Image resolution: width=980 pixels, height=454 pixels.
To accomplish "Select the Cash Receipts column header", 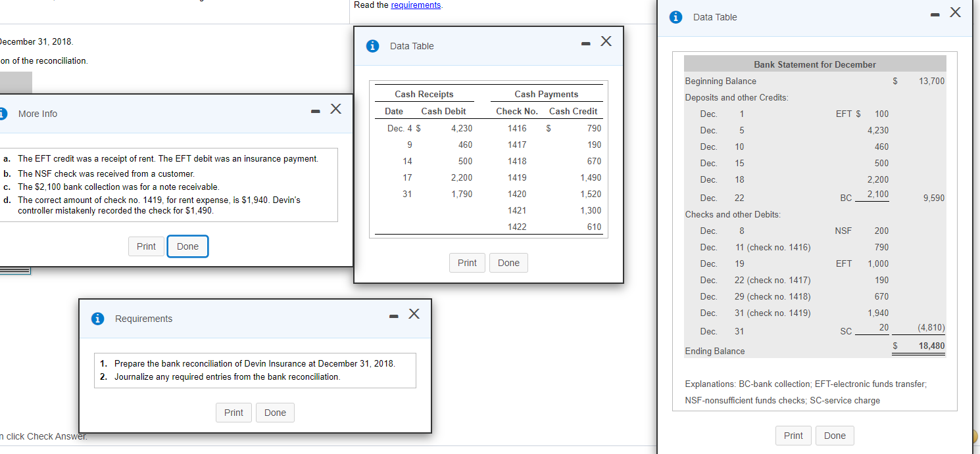I will pos(424,94).
